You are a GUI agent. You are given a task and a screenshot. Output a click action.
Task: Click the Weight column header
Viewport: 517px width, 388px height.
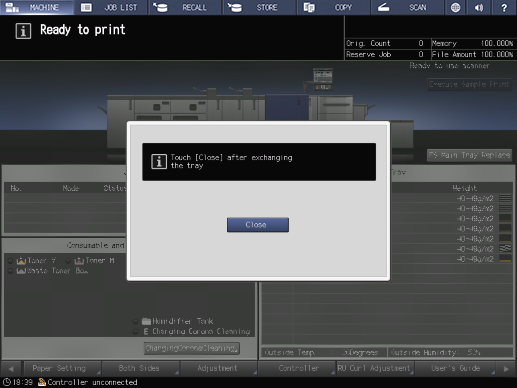[464, 188]
